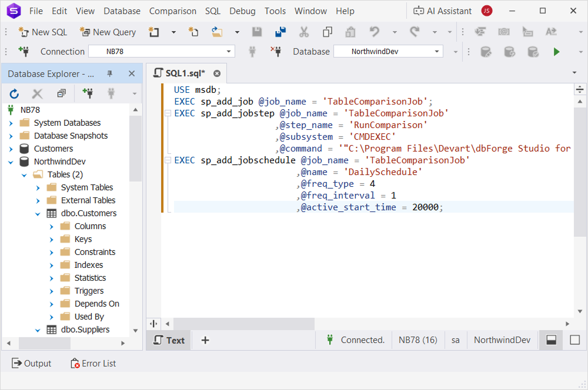Viewport: 588px width, 390px height.
Task: Toggle pin on Database Explorer panel
Action: point(109,74)
